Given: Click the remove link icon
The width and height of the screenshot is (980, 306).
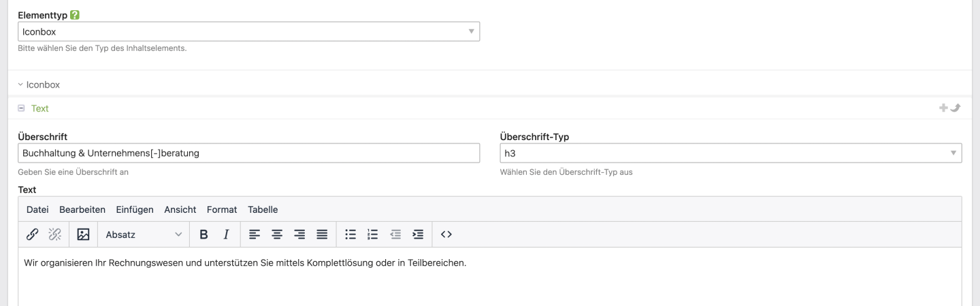Looking at the screenshot, I should tap(54, 235).
